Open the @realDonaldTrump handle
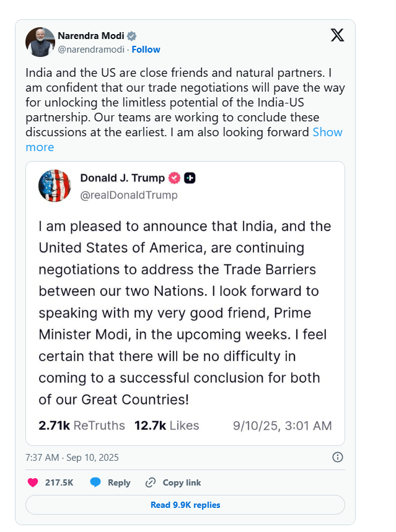The width and height of the screenshot is (396, 532). click(x=129, y=195)
